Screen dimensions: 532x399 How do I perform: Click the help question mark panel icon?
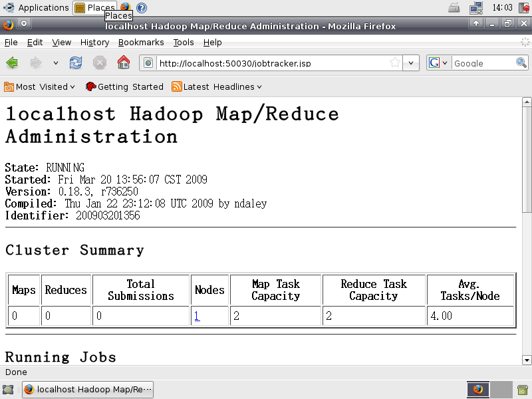142,7
